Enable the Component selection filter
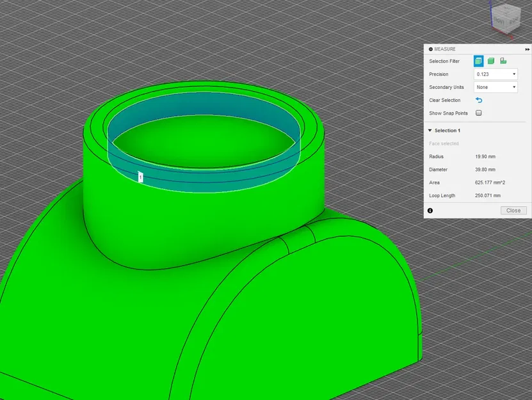532x400 pixels. (x=504, y=61)
